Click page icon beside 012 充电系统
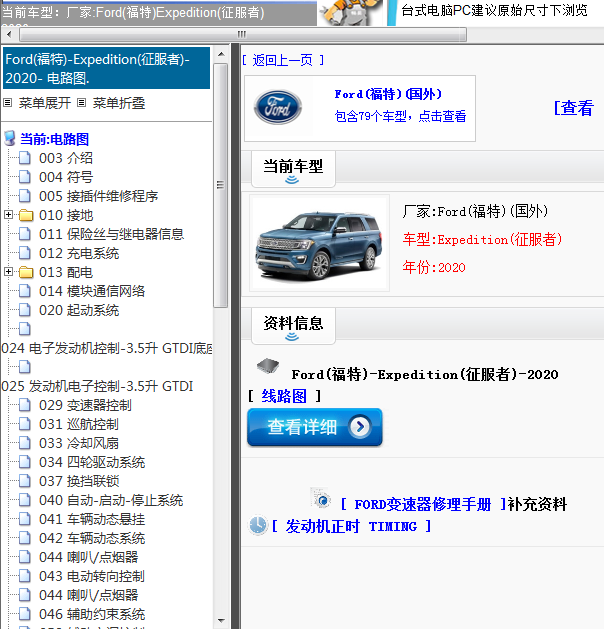 (25, 253)
